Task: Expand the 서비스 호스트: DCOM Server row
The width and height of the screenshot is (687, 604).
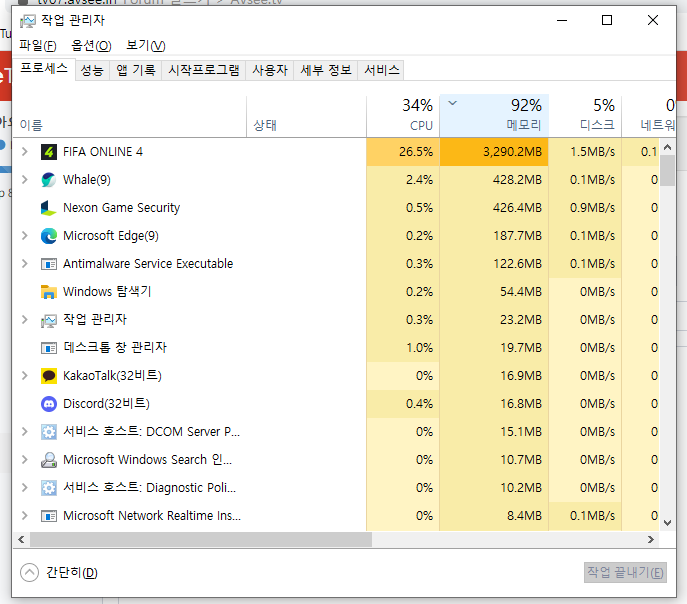Action: 25,432
